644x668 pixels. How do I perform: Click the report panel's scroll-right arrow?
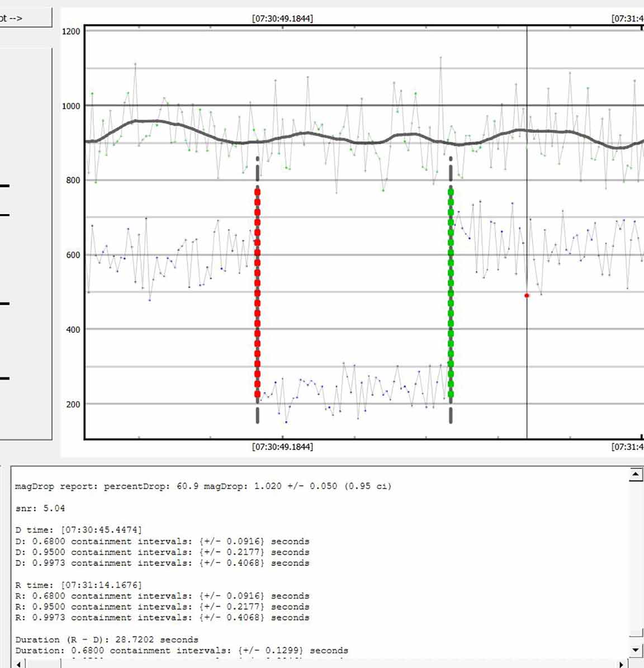click(x=622, y=664)
